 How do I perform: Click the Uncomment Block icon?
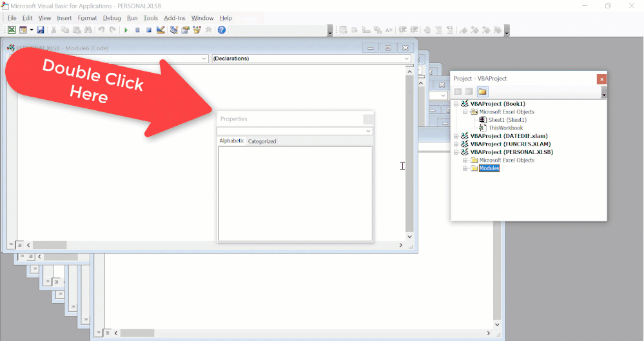coord(450,30)
